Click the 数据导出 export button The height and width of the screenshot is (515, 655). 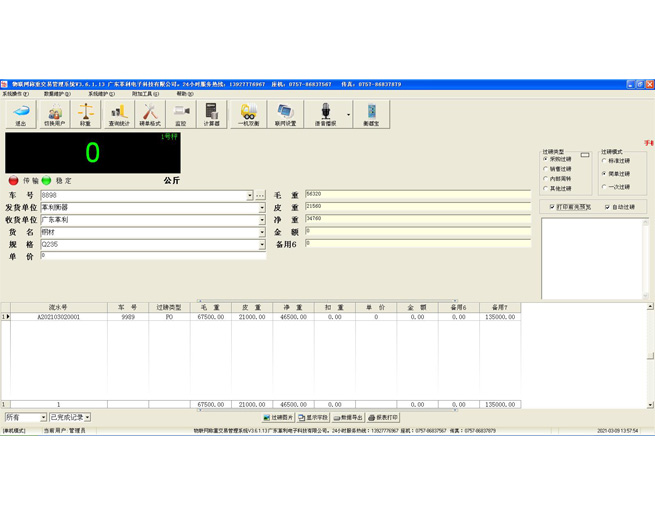tap(348, 417)
